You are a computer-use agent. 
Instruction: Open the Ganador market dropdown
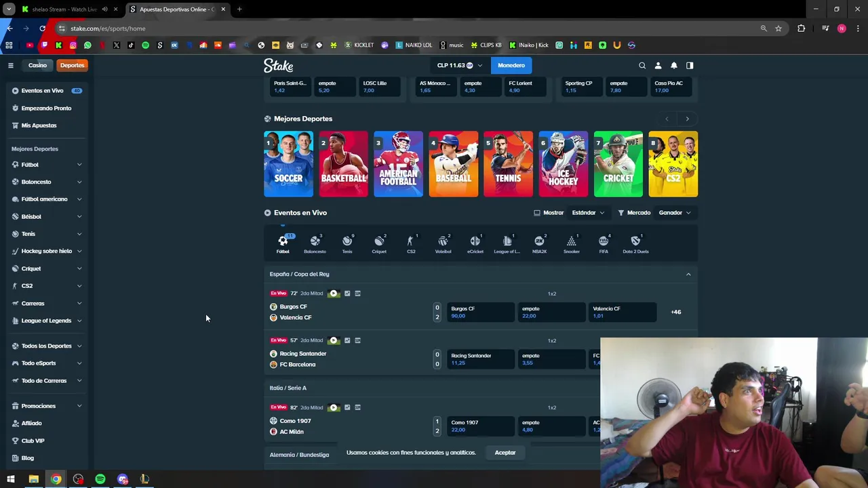[675, 213]
